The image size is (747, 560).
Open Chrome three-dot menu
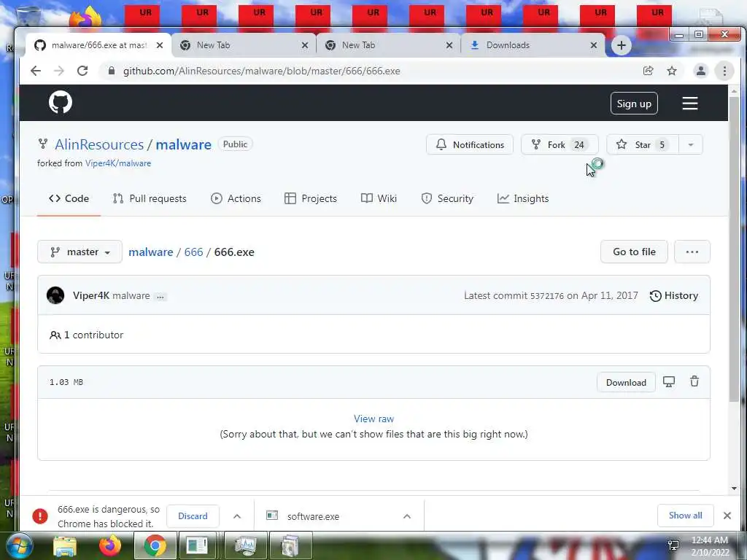(x=724, y=71)
